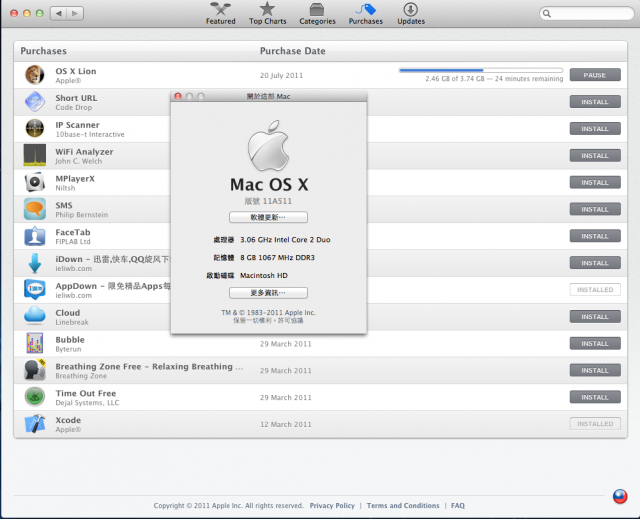Image resolution: width=640 pixels, height=519 pixels.
Task: Click the Bubble app icon
Action: click(35, 343)
